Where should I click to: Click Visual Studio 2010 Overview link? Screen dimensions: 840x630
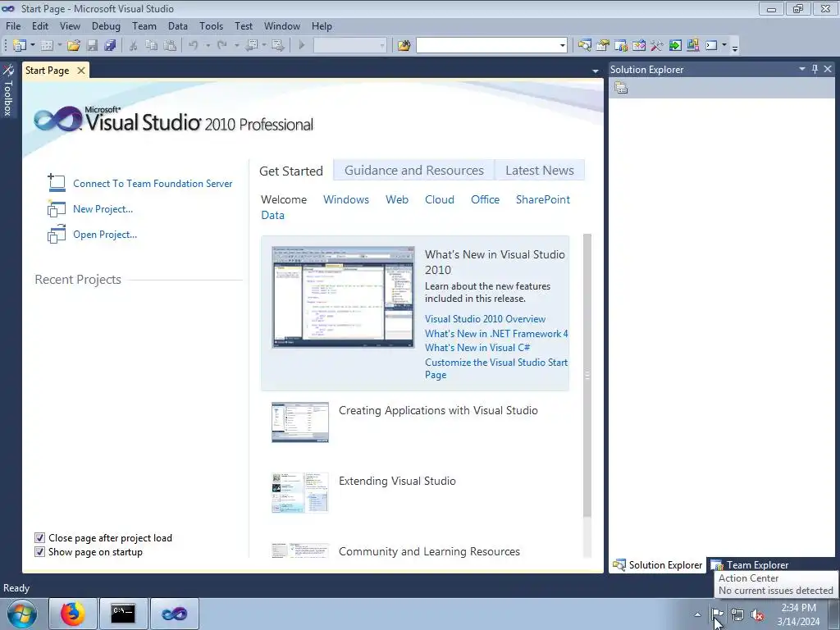(485, 319)
